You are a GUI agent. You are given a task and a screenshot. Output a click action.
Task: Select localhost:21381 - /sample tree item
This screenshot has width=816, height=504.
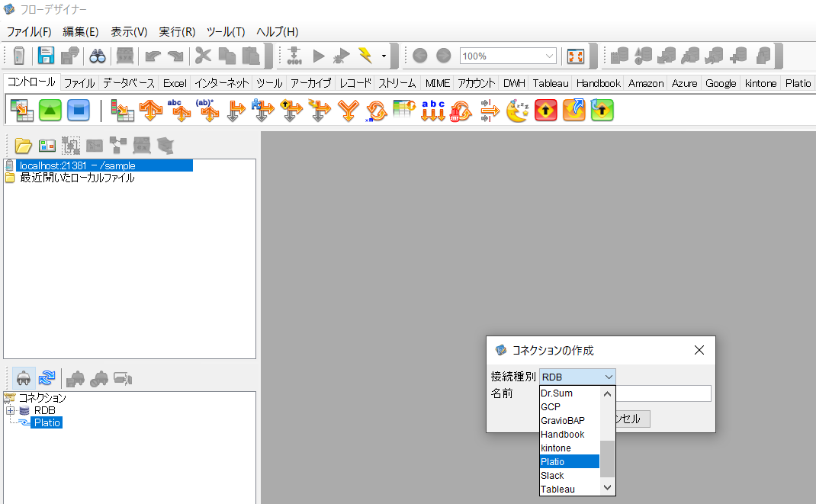[x=104, y=165]
